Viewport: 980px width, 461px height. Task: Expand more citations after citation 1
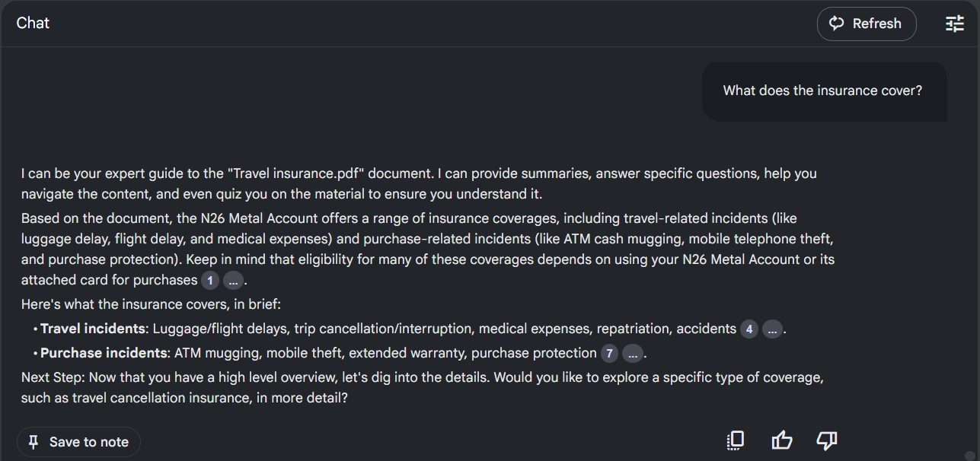tap(233, 281)
